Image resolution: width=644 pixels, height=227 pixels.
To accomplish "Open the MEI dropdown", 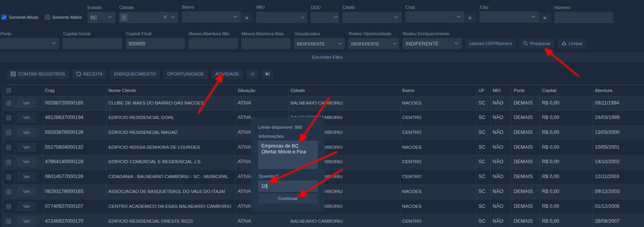I will pos(282,17).
